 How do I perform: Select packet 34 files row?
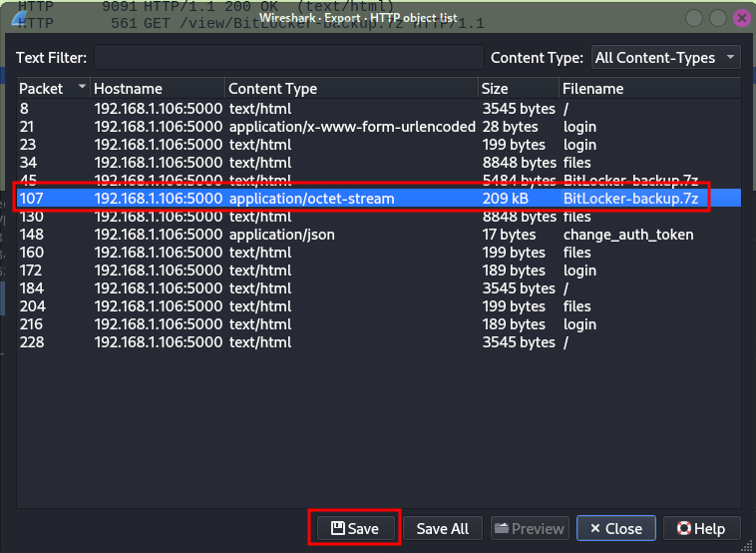(378, 163)
